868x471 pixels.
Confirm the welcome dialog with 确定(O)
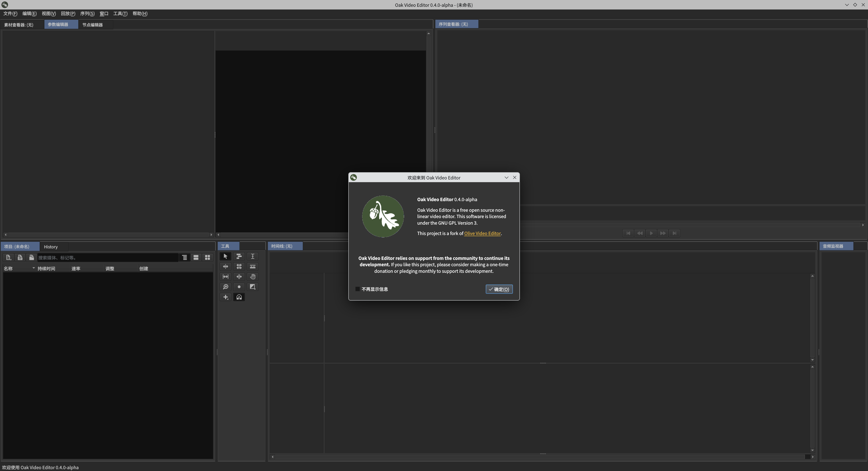499,289
